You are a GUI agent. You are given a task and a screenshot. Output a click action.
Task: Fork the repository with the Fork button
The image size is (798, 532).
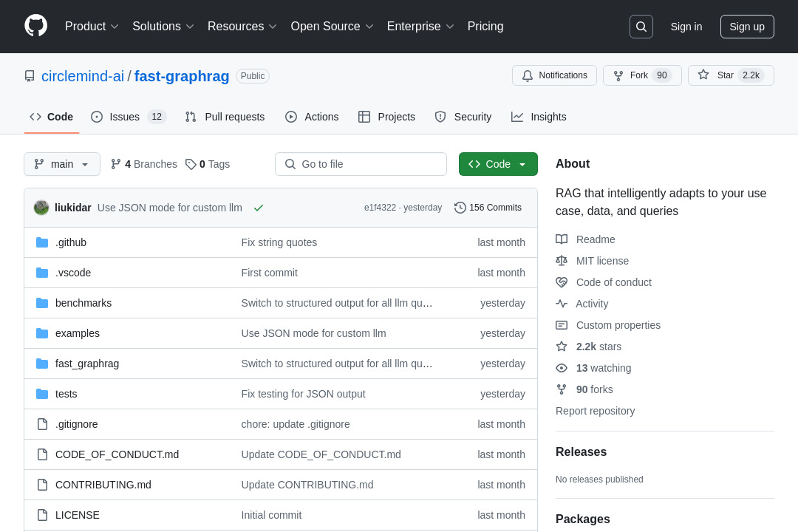point(642,75)
